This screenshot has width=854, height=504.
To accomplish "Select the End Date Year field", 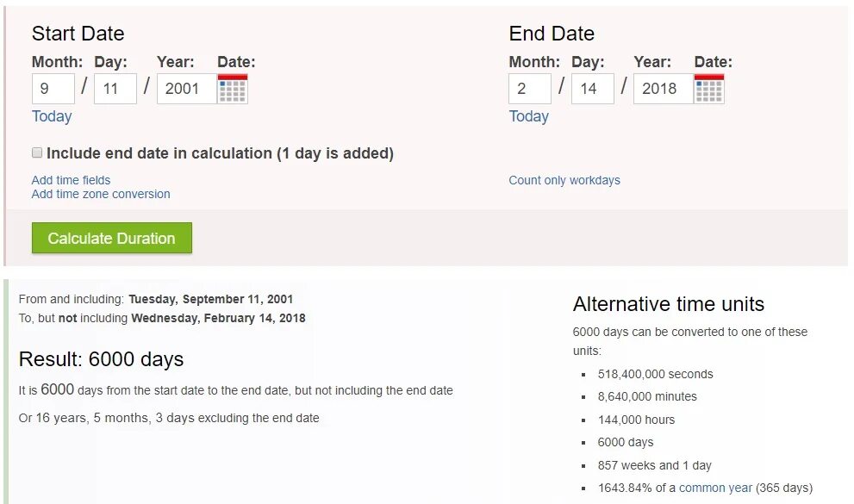I will click(x=661, y=89).
